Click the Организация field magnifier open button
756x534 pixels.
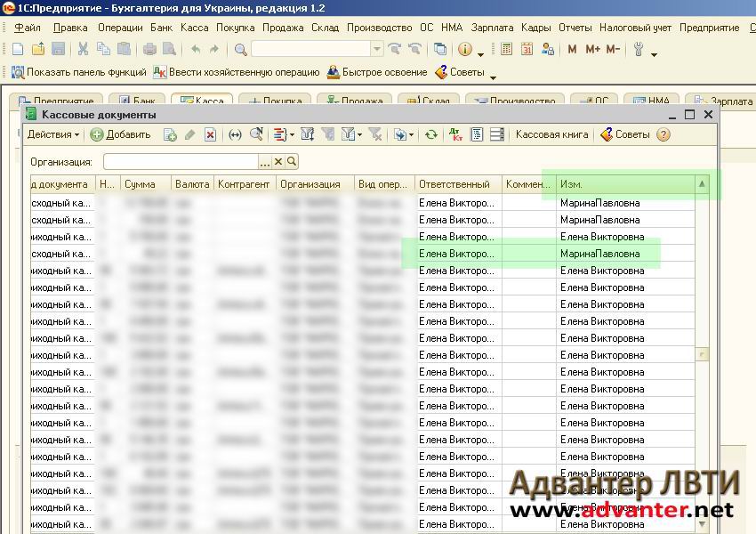tap(292, 162)
